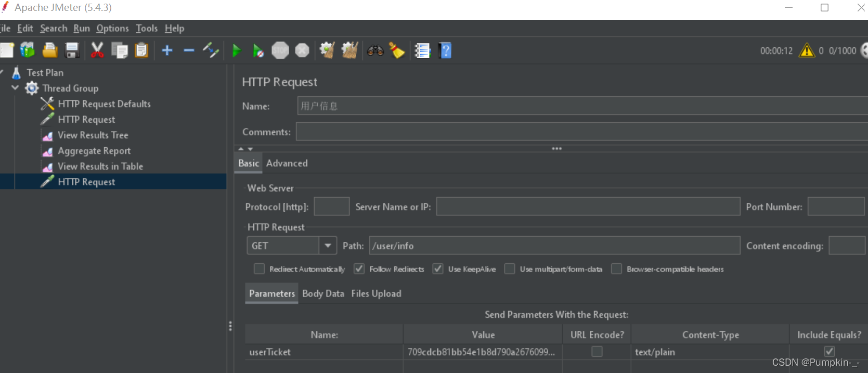This screenshot has height=373, width=868.
Task: Click the HTTP Request Defaults wrench icon
Action: [x=47, y=104]
